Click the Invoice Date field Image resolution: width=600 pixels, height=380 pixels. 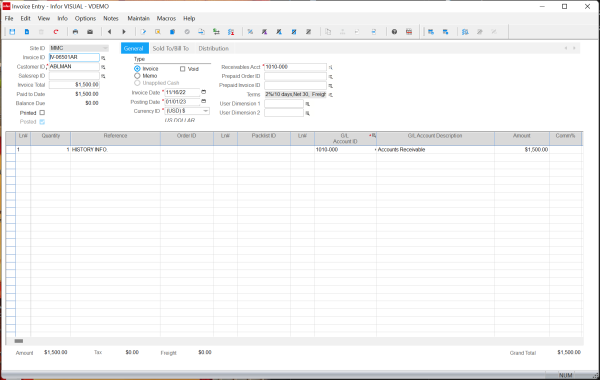click(x=183, y=92)
